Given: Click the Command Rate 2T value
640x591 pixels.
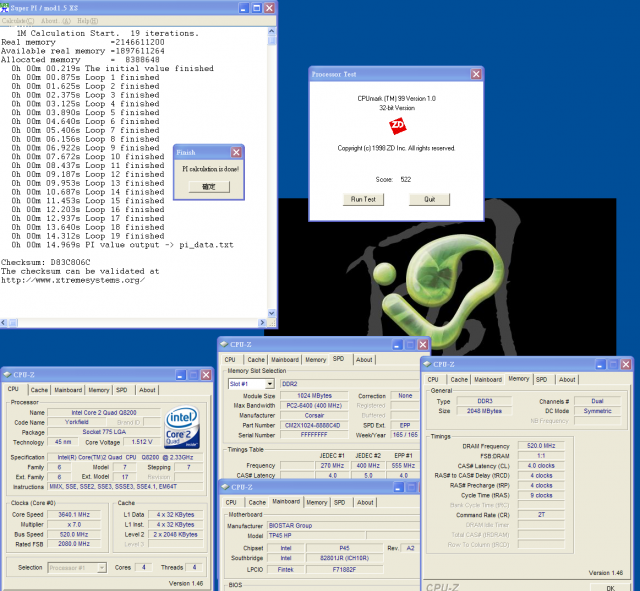Looking at the screenshot, I should (541, 515).
